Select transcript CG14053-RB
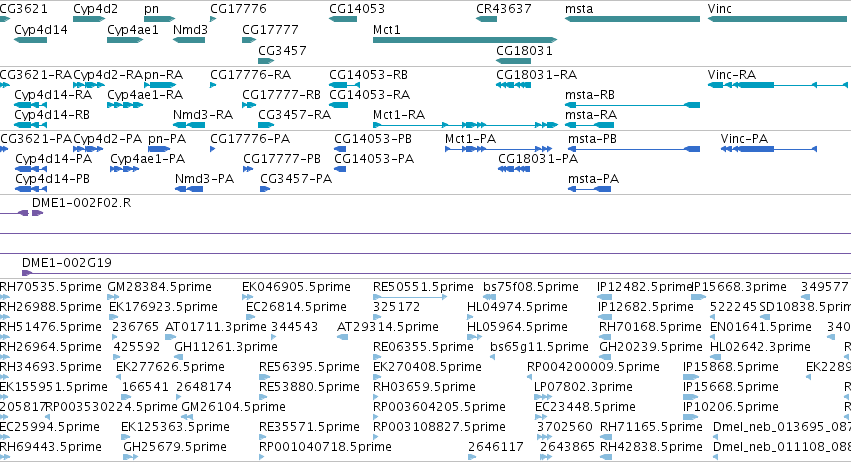Screen dimensions: 851x462 (x=345, y=85)
